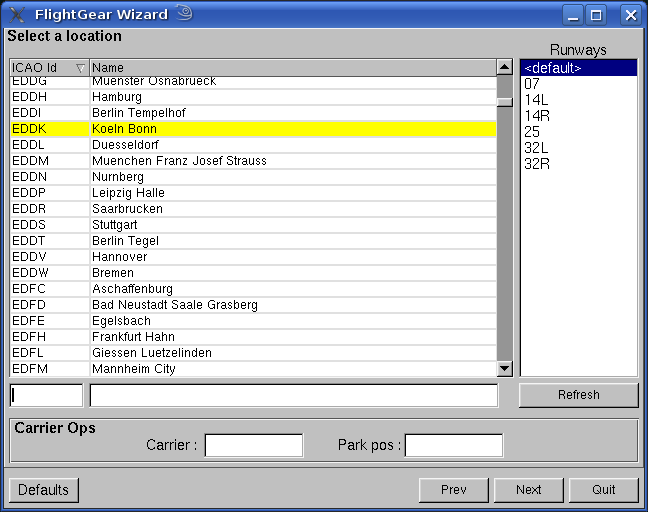Click the scroll up arrow of airport list
648x512 pixels.
pyautogui.click(x=505, y=67)
